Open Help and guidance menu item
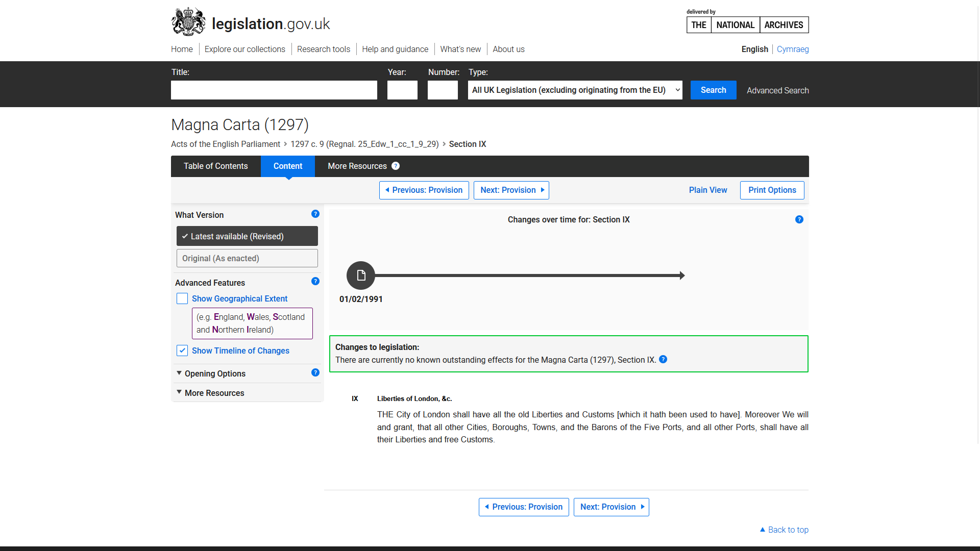 click(395, 49)
